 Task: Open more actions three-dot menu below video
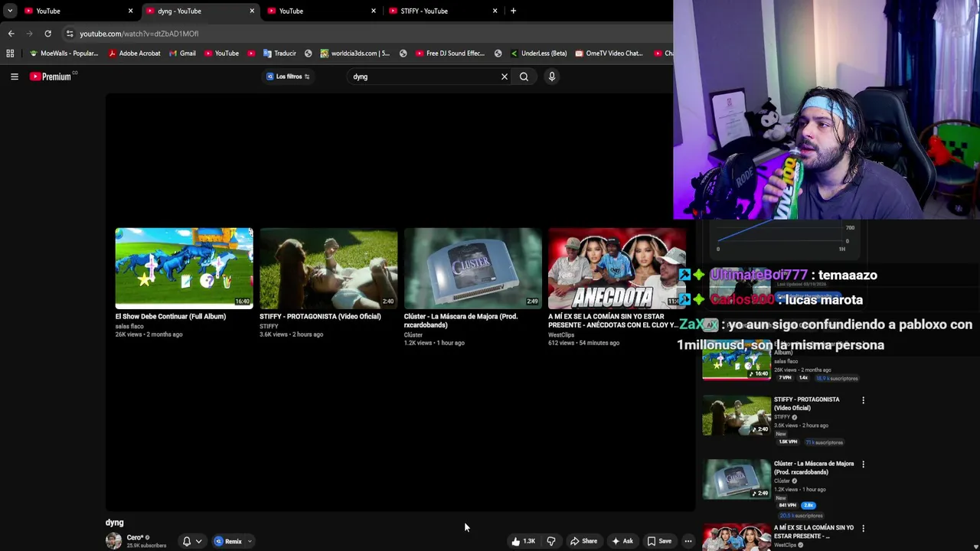pos(688,541)
